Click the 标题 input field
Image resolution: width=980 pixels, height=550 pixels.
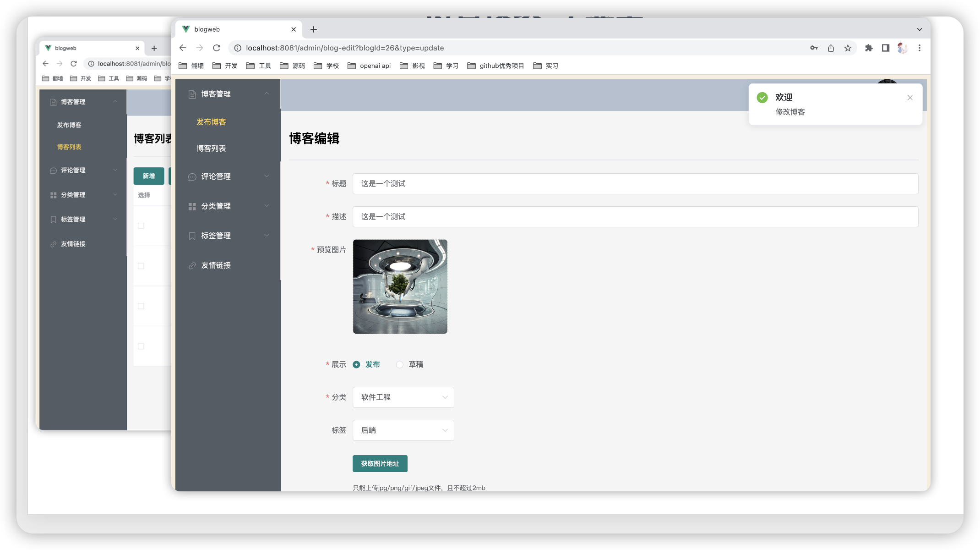(635, 184)
